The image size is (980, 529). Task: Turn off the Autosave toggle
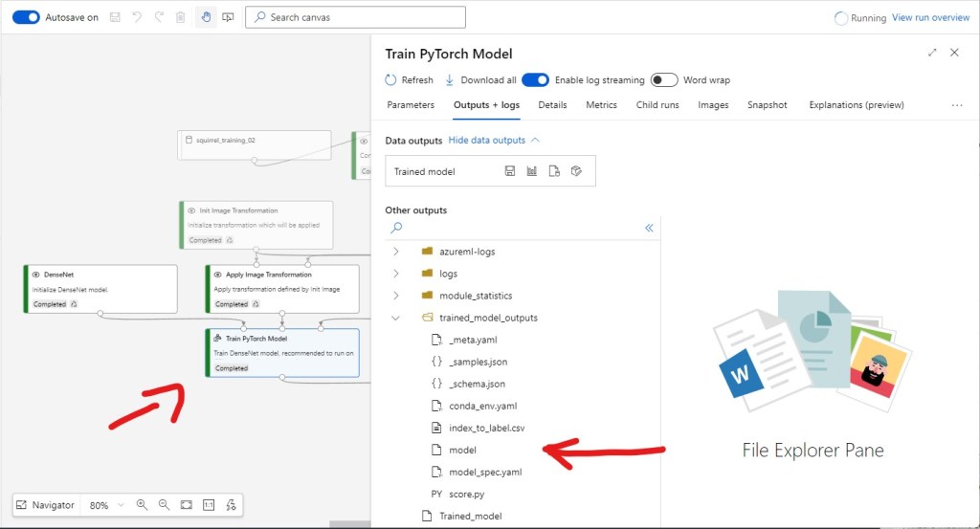pos(26,17)
